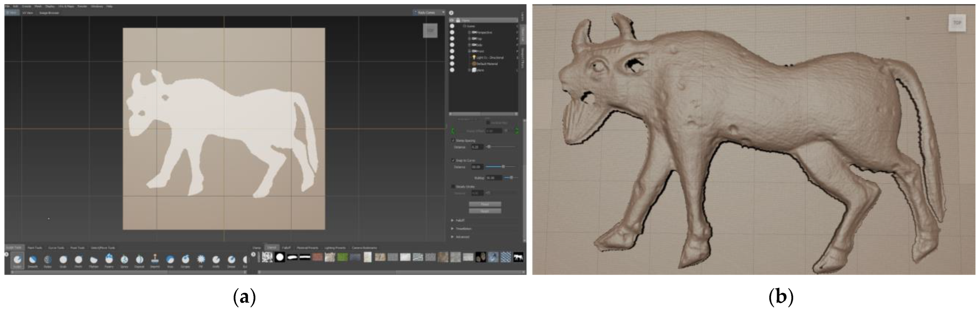Viewport: 980px width, 310px height.
Task: Click the Buildup slider handle
Action: (511, 177)
